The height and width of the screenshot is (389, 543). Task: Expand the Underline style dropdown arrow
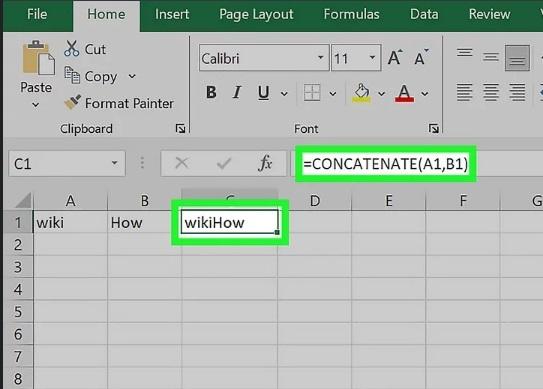point(284,94)
